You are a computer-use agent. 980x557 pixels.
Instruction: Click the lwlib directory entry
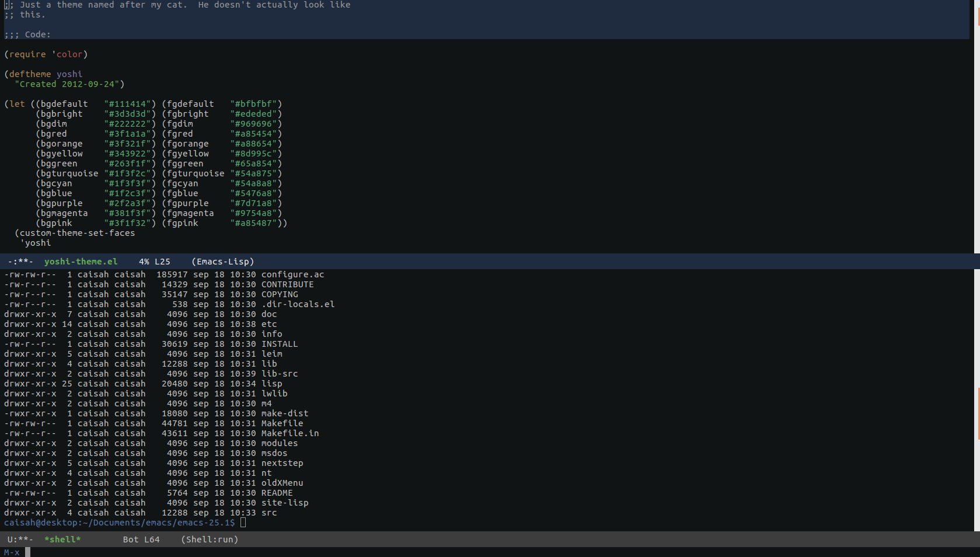click(x=274, y=394)
